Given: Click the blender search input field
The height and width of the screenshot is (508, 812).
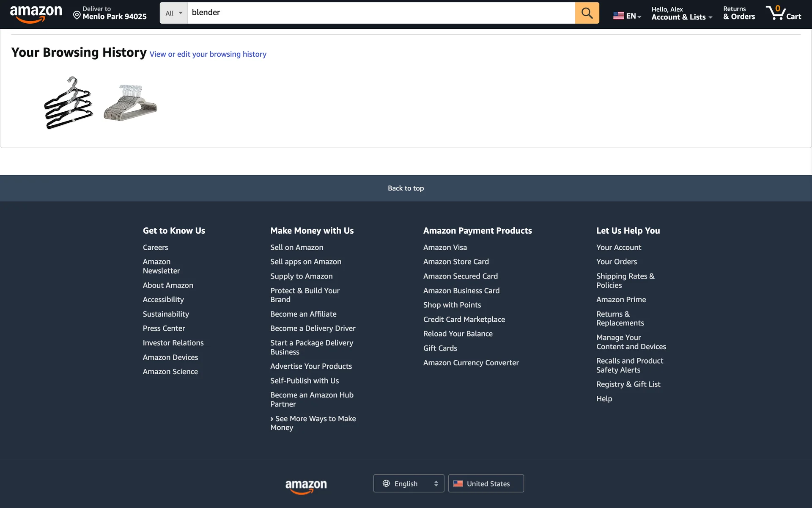Looking at the screenshot, I should click(381, 13).
